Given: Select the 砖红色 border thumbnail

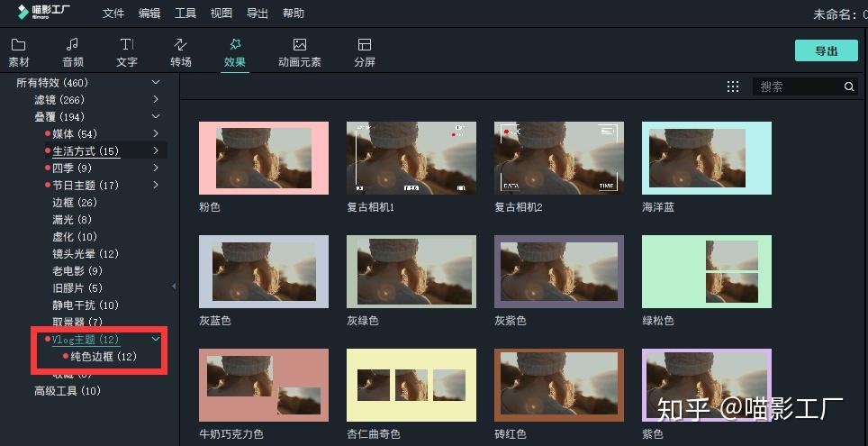Looking at the screenshot, I should click(559, 385).
